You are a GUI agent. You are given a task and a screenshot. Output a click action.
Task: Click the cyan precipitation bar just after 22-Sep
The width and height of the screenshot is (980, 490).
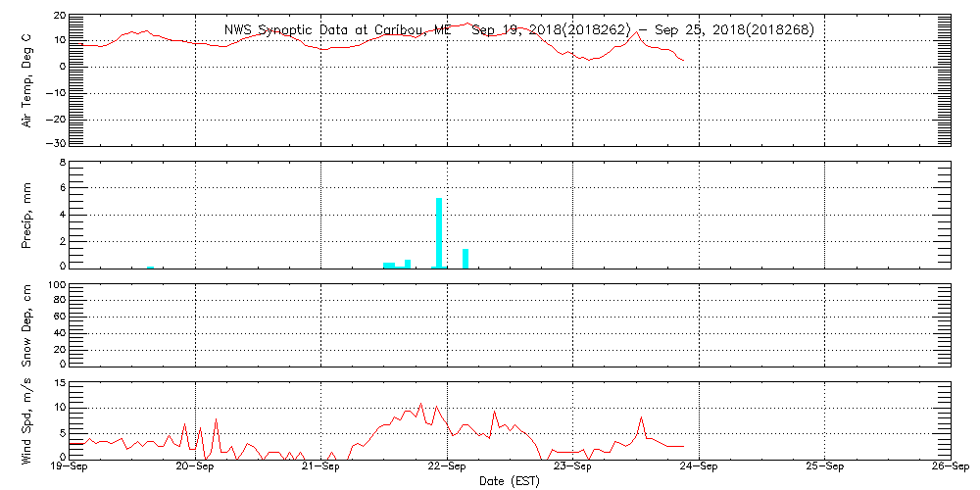(x=465, y=258)
